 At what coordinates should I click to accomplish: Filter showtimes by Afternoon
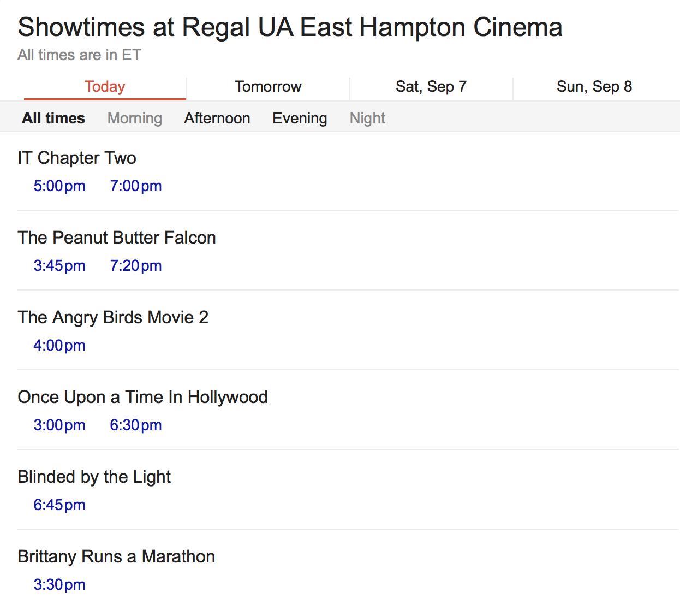(x=217, y=119)
